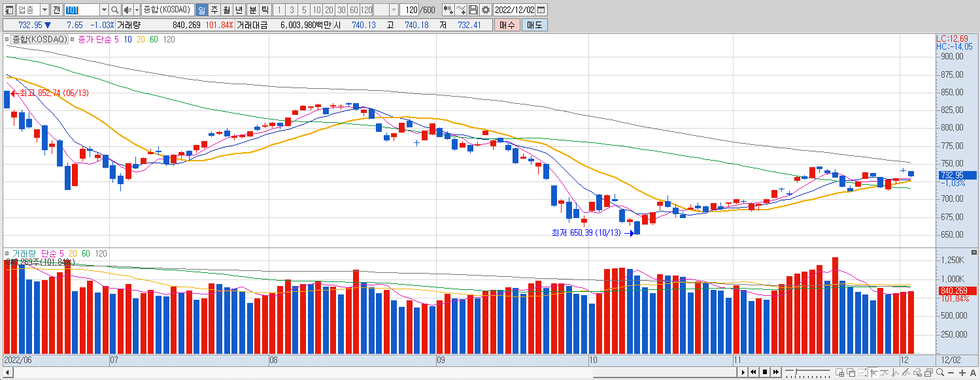Click the diagonal lines drawing icon
This screenshot has width=980, height=380.
pyautogui.click(x=906, y=373)
